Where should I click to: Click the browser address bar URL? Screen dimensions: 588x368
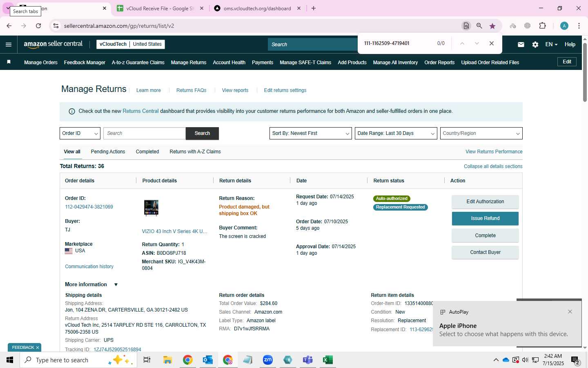click(119, 26)
